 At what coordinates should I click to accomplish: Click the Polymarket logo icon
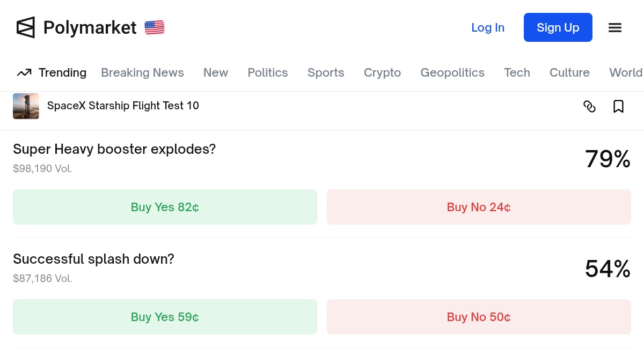[x=25, y=27]
